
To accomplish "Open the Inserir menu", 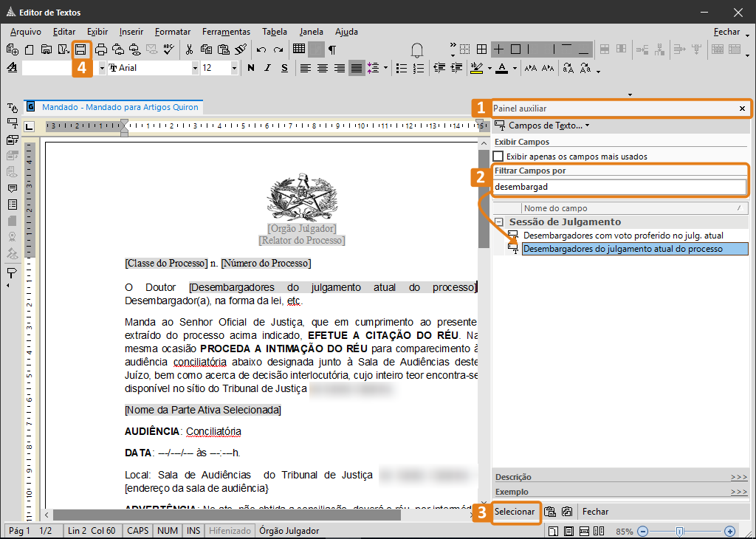I will tap(131, 32).
